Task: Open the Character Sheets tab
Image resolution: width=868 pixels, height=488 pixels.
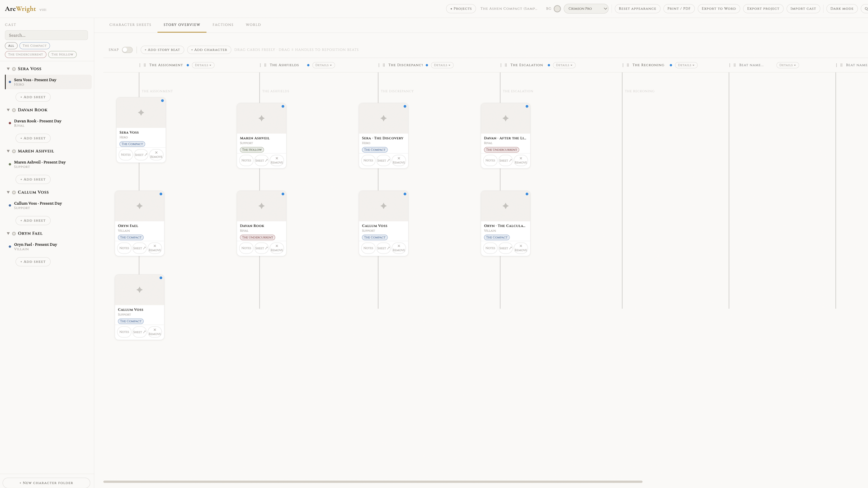Action: pyautogui.click(x=130, y=25)
